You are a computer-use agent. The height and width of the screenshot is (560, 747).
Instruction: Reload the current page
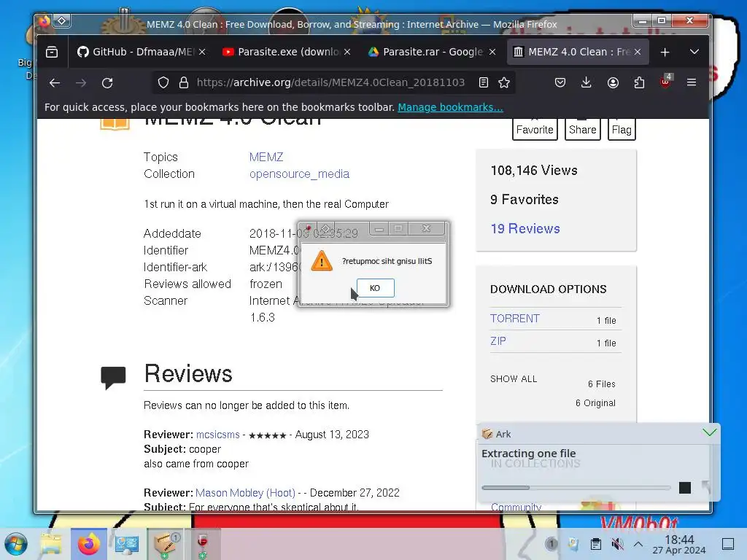(108, 83)
